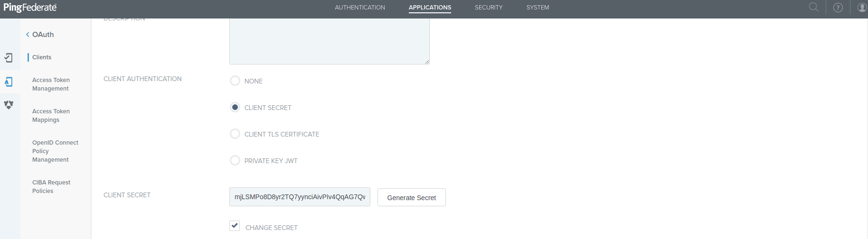Click the PingFederate logo
The image size is (868, 239).
click(30, 8)
